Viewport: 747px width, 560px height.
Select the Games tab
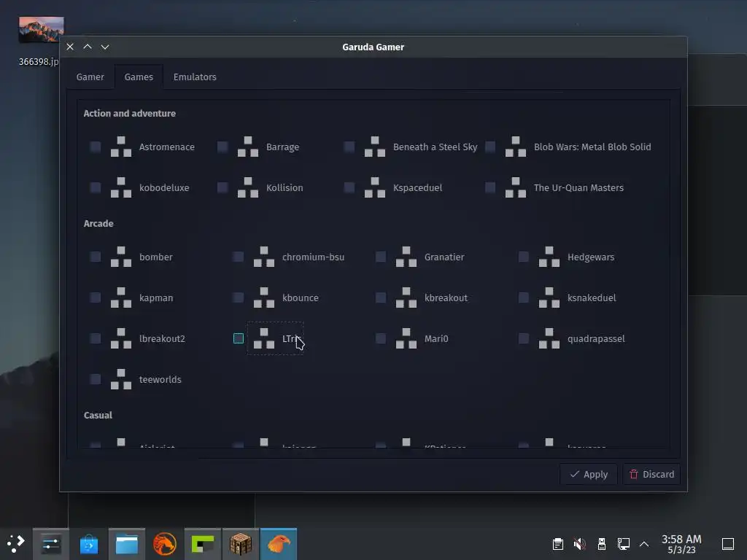pyautogui.click(x=139, y=77)
